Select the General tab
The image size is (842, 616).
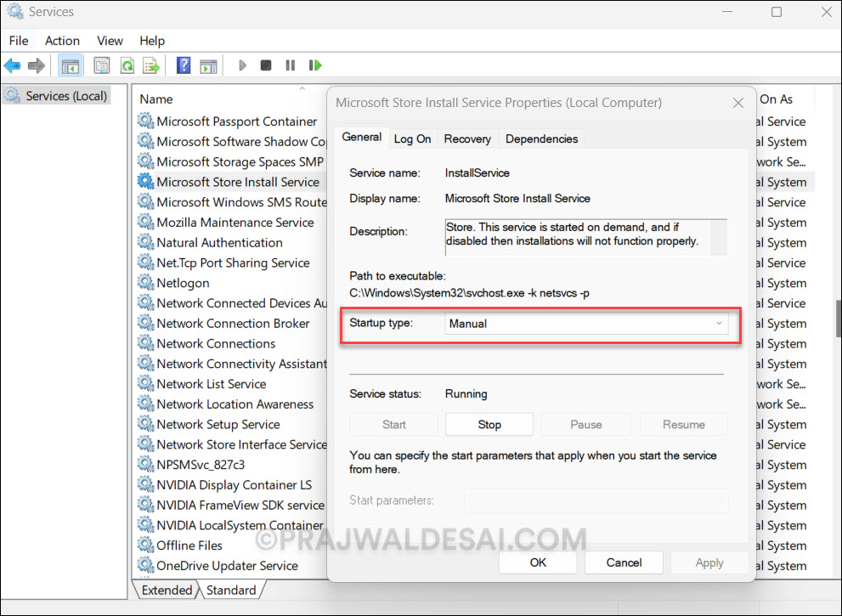pos(362,138)
